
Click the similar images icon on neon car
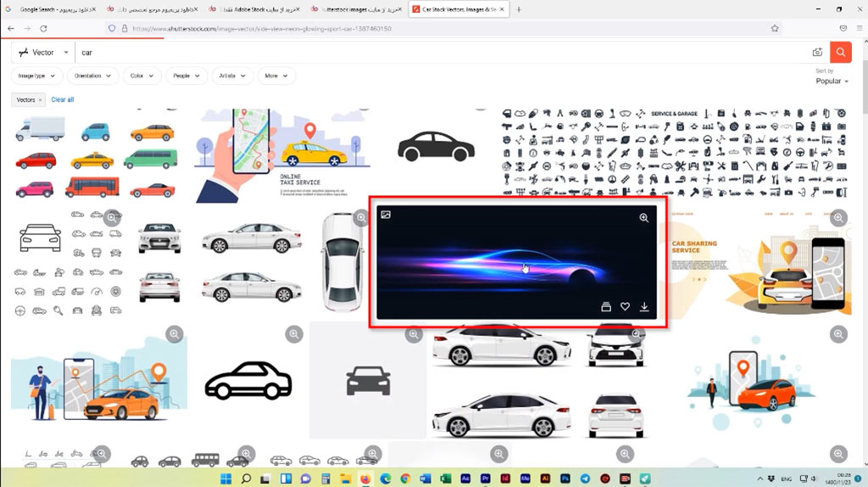[x=386, y=215]
